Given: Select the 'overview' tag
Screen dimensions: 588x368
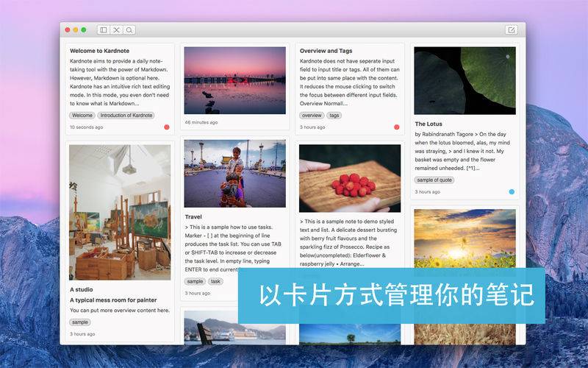Looking at the screenshot, I should tap(312, 116).
